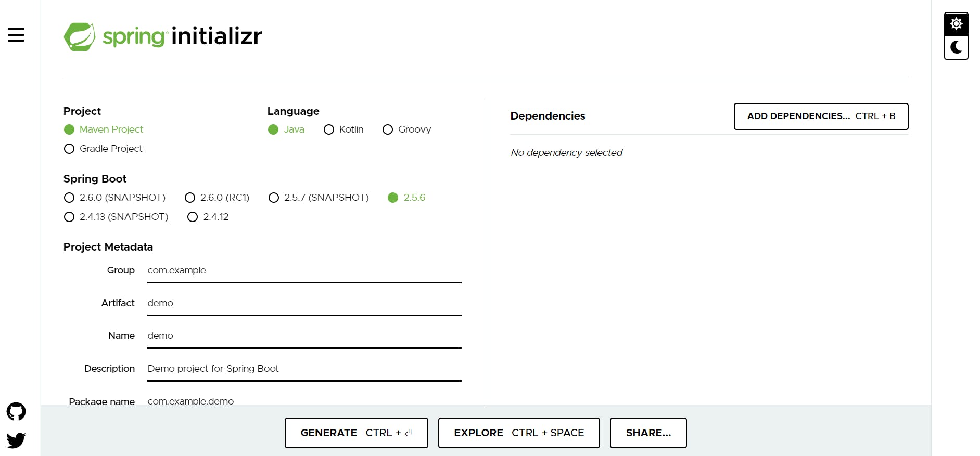Select Spring Boot 2.5.7 (SNAPSHOT)

coord(319,198)
